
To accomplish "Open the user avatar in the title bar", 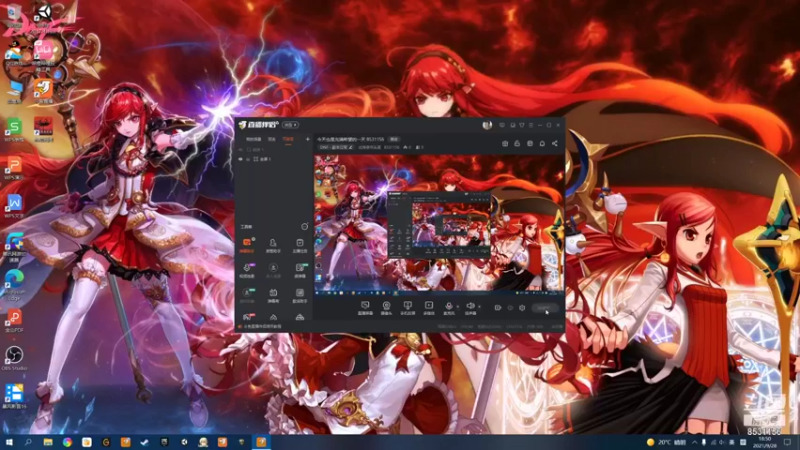I will click(487, 125).
